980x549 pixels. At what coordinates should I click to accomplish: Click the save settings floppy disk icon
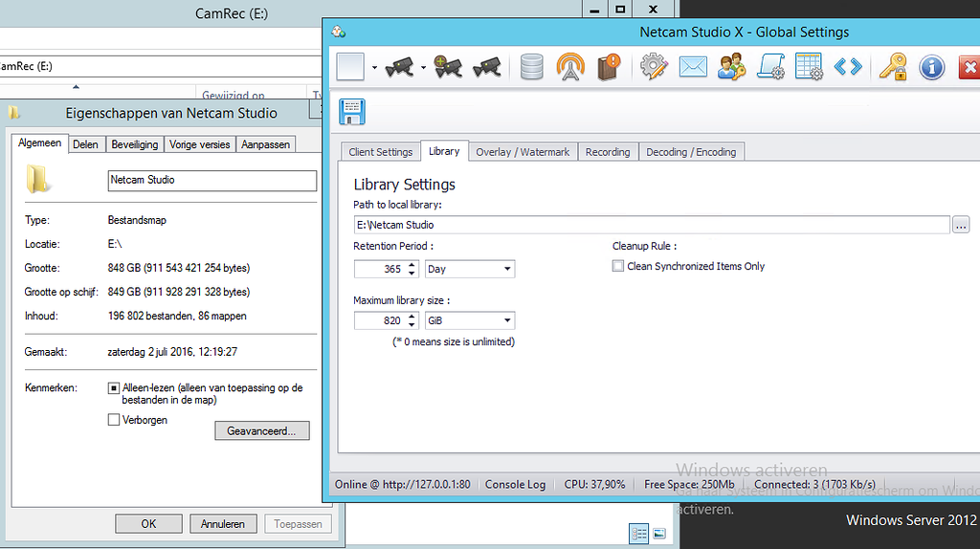pos(351,111)
